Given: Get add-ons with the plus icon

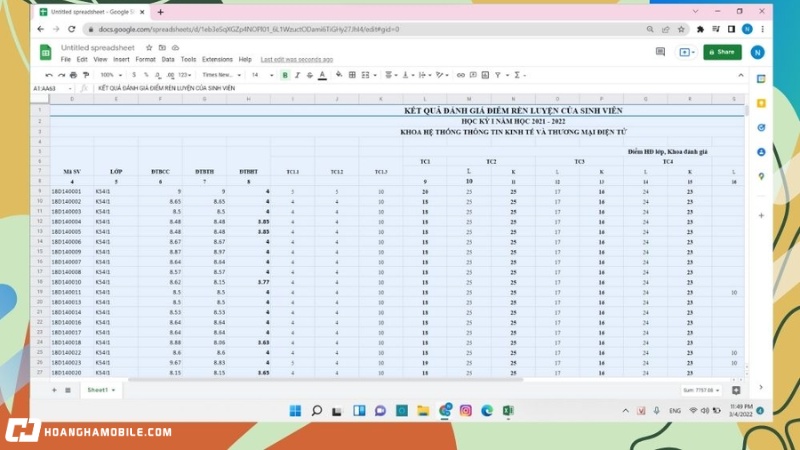Looking at the screenshot, I should pos(761,215).
